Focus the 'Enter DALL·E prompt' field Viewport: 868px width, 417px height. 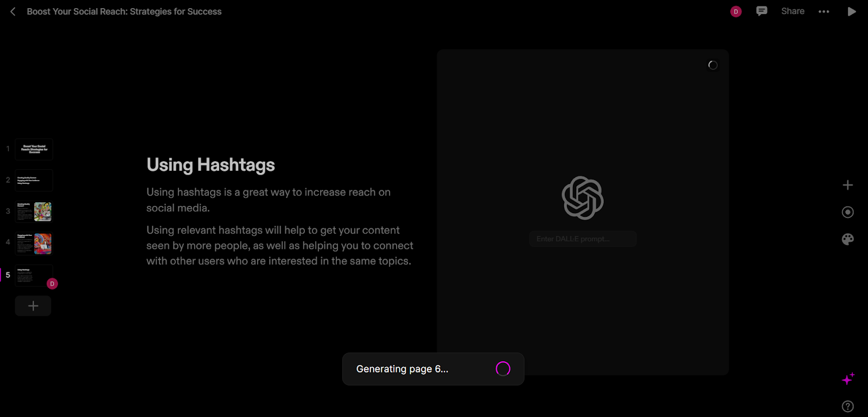(x=583, y=239)
